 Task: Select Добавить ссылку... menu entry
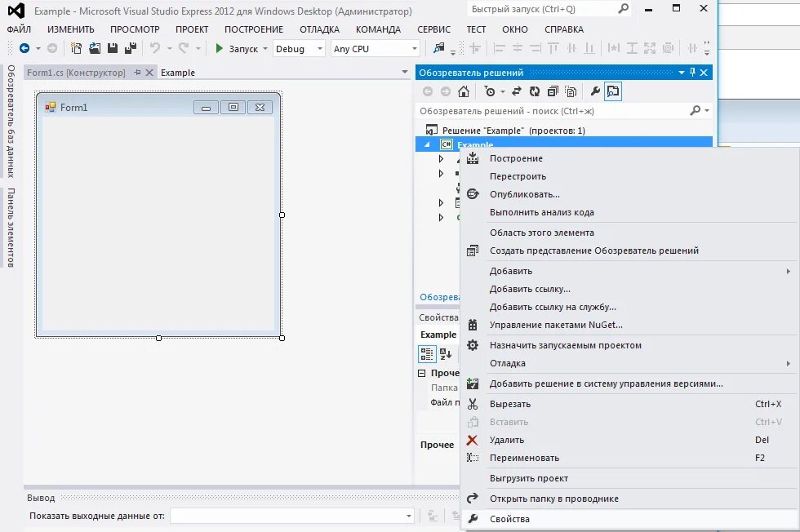coord(631,289)
